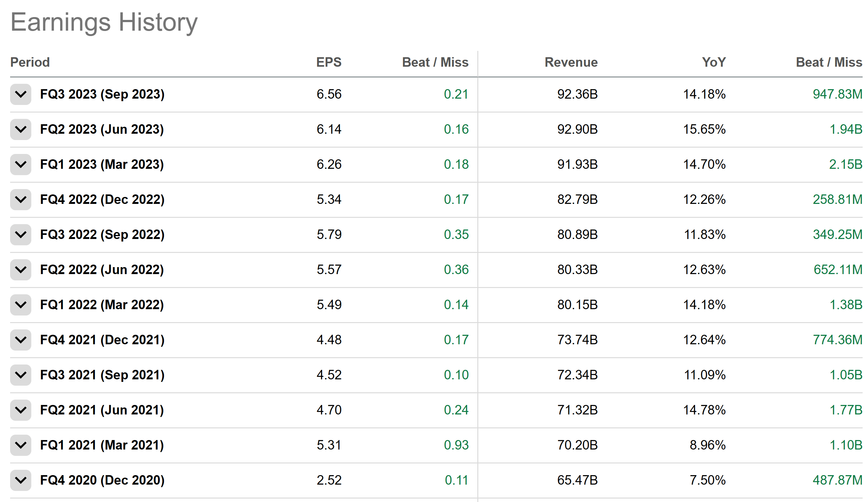Click the EPS column header
This screenshot has width=868, height=502.
click(329, 62)
